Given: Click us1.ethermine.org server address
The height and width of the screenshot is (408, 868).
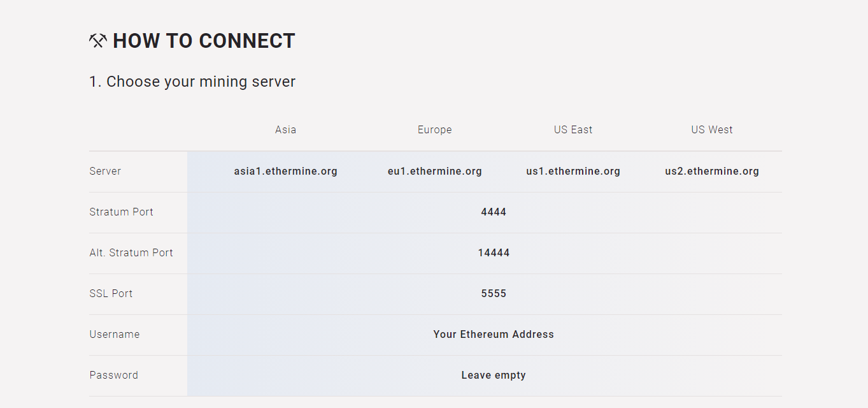Looking at the screenshot, I should (x=573, y=171).
